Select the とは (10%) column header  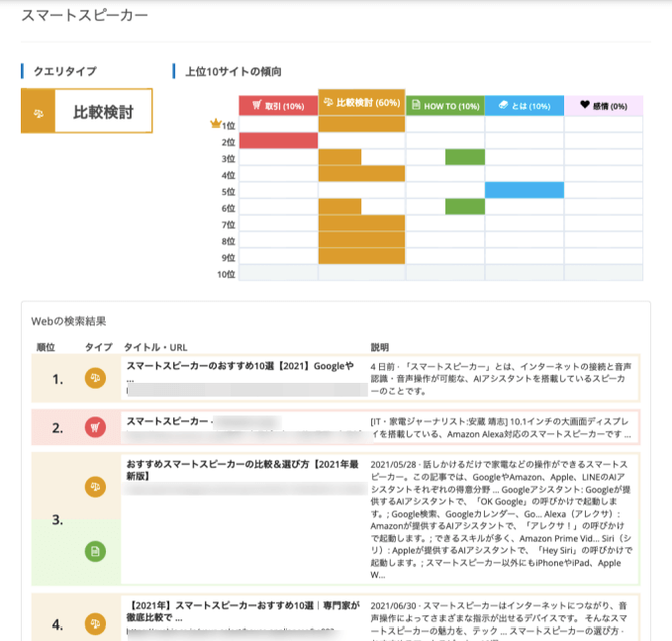[x=525, y=106]
